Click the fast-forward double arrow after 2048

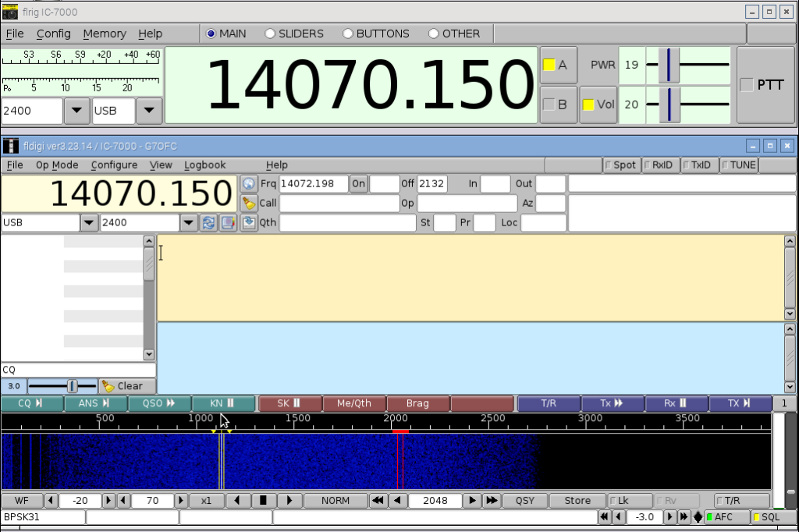[492, 501]
